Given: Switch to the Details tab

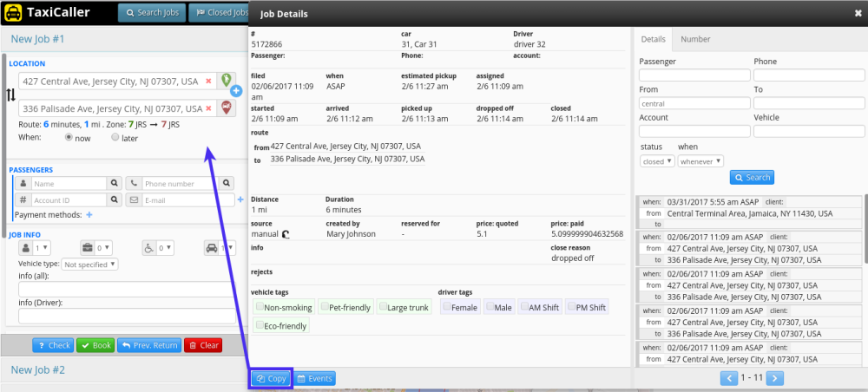Looking at the screenshot, I should 653,39.
